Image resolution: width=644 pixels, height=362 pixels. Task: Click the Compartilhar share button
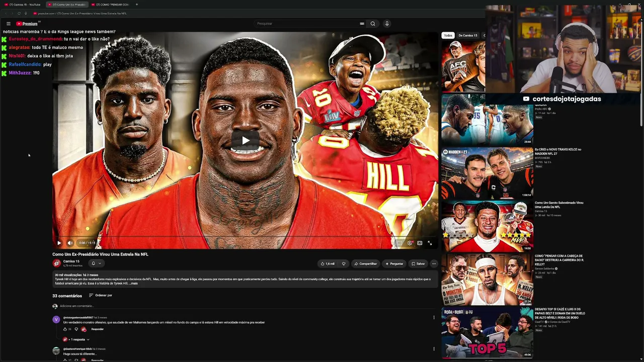coord(365,263)
